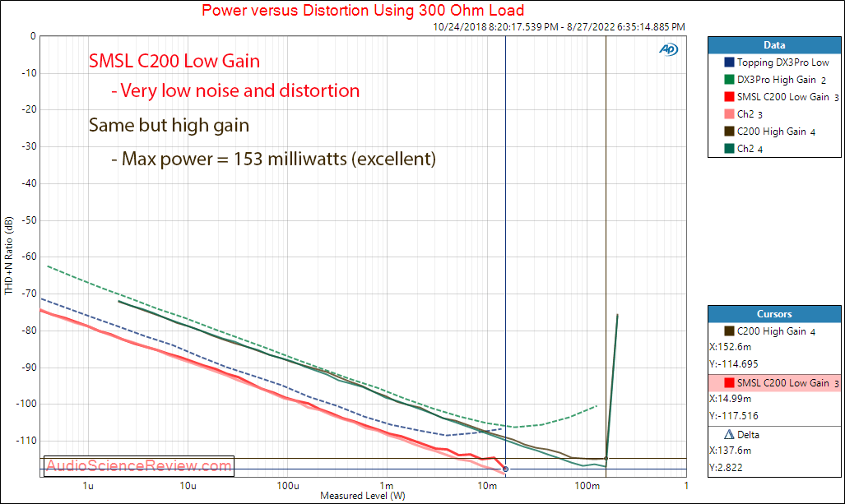This screenshot has height=504, width=845.
Task: Click 'DX3Pro High Gain 2' legend entry
Action: (782, 80)
